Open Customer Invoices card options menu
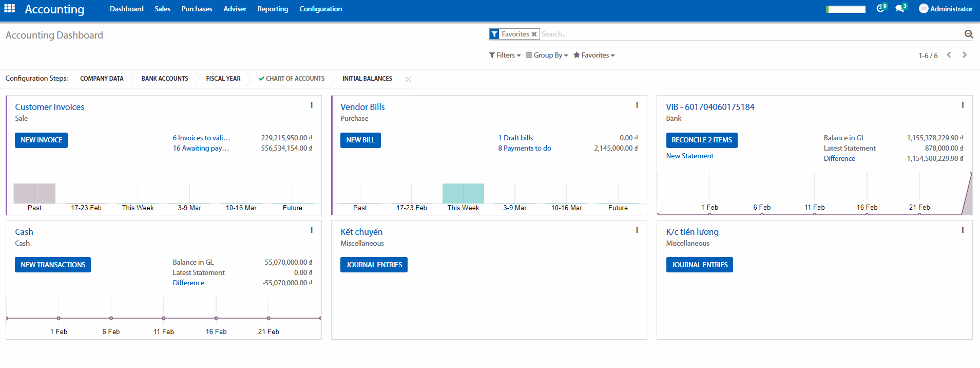 click(312, 105)
